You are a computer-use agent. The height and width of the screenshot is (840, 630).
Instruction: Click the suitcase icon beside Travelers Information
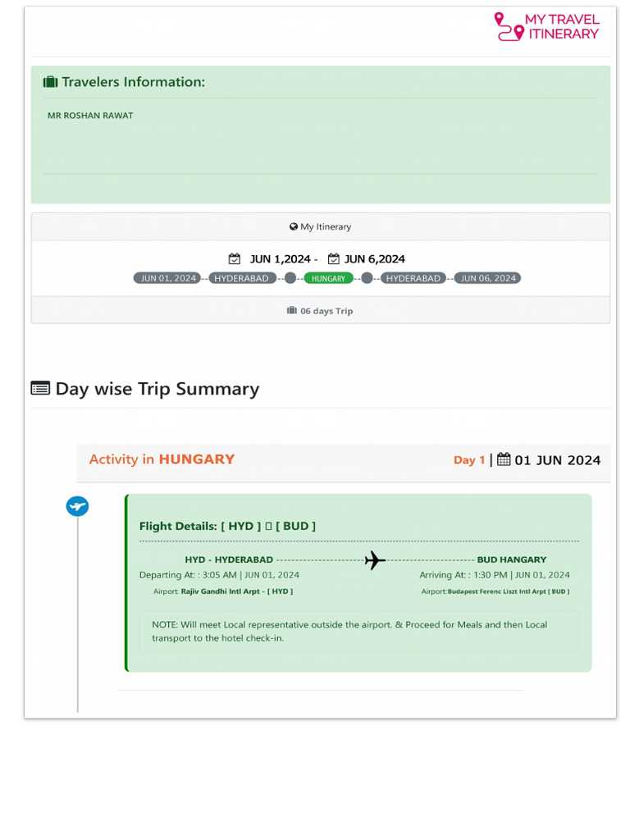coord(50,82)
